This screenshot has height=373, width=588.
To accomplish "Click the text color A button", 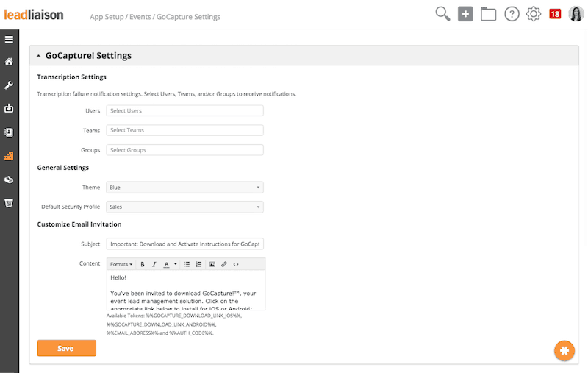I will tap(167, 264).
